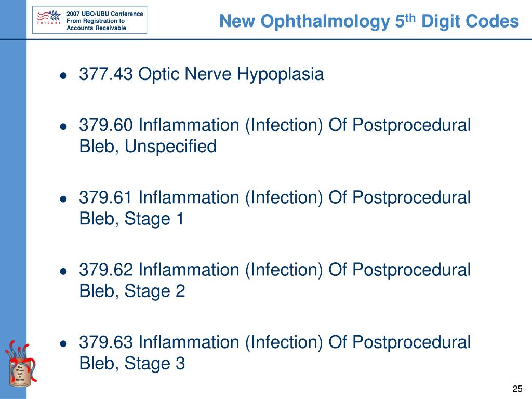The image size is (532, 399).
Task: Click the Accounts Receivable text in header
Action: [96, 28]
